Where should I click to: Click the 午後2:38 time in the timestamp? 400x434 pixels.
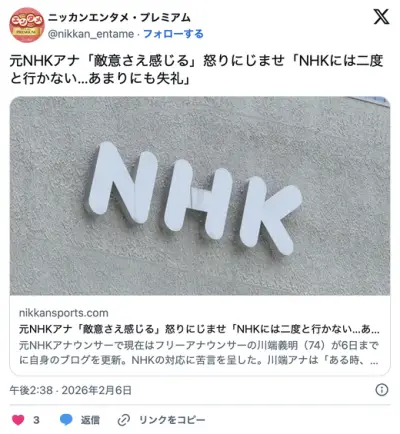31,390
